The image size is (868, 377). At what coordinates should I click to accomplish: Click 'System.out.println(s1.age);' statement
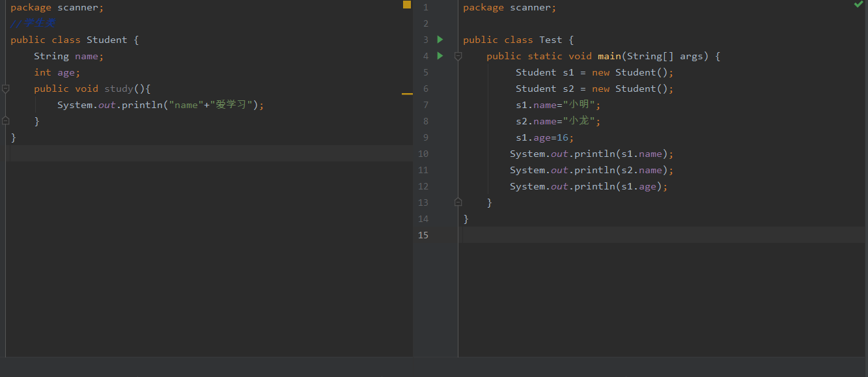coord(589,186)
